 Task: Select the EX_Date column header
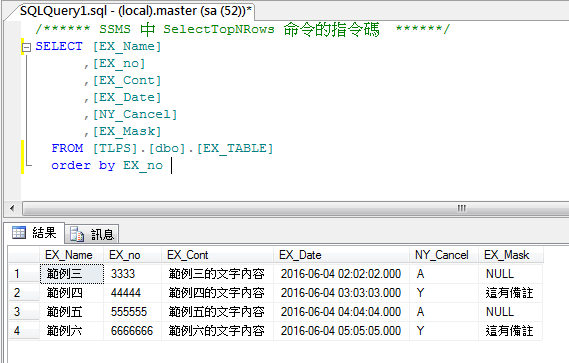341,255
